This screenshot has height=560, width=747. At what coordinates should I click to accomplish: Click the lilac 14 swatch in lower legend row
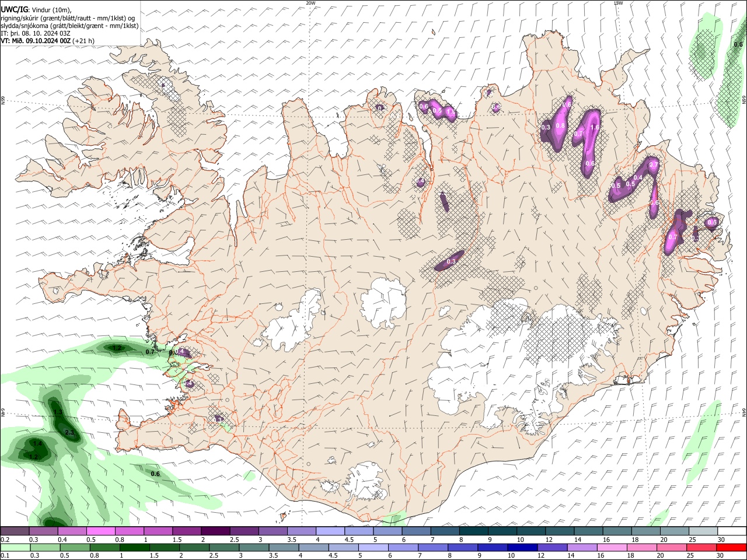point(582,547)
